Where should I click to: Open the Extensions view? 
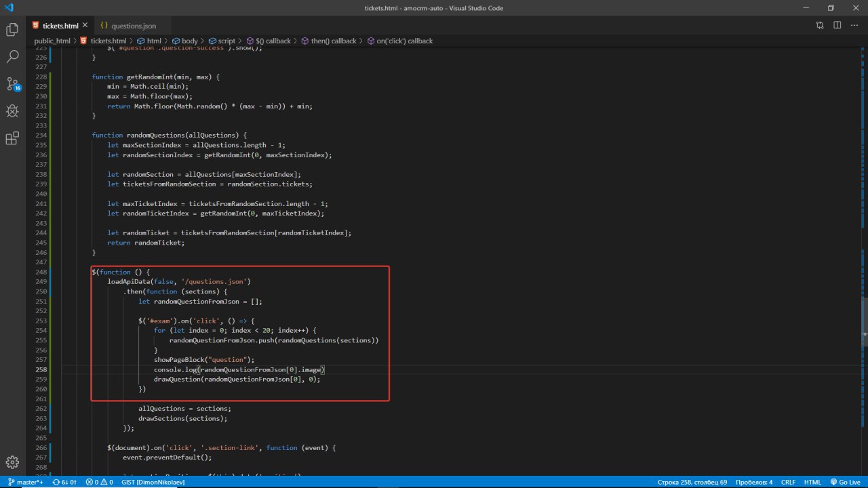(12, 138)
